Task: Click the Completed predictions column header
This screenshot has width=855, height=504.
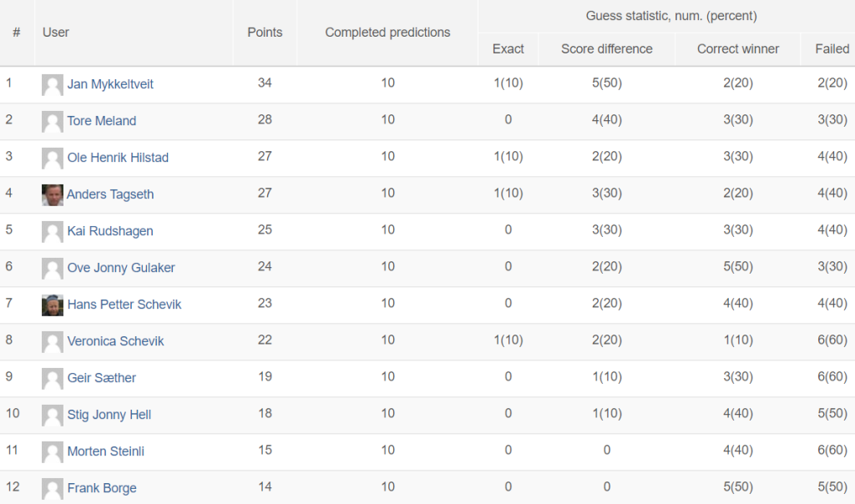Action: [x=387, y=33]
